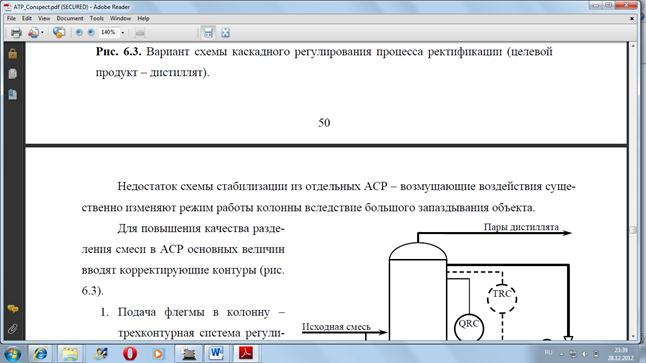Screen dimensions: 646x363
Task: Open the zoom level dropdown arrow
Action: click(122, 33)
